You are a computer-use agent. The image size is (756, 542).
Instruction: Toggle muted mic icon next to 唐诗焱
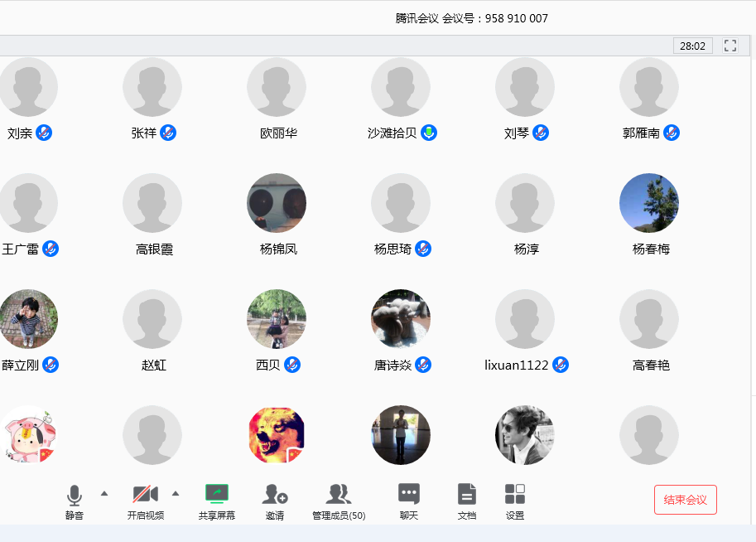pyautogui.click(x=423, y=365)
